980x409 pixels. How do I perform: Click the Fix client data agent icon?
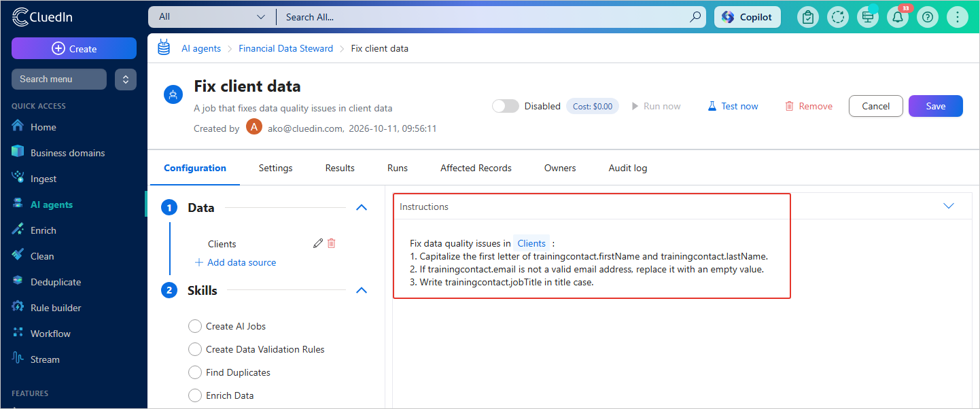(x=173, y=95)
